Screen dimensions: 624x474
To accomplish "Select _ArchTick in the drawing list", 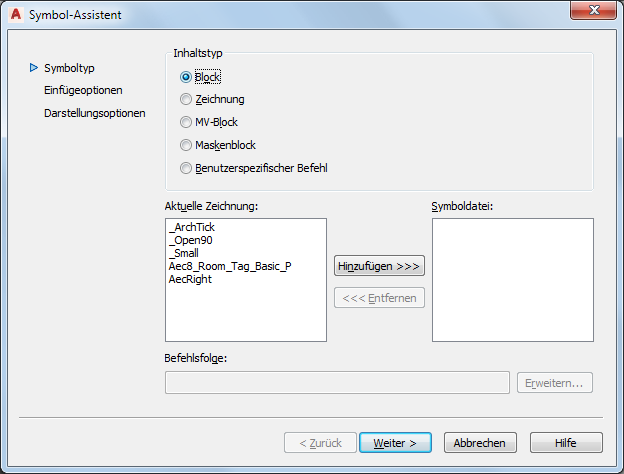I will (x=192, y=228).
